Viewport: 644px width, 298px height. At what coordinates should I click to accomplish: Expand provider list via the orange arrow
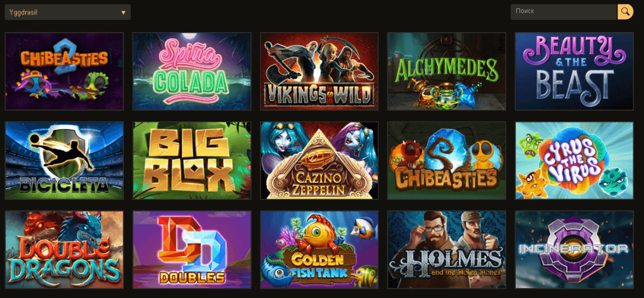(x=123, y=13)
